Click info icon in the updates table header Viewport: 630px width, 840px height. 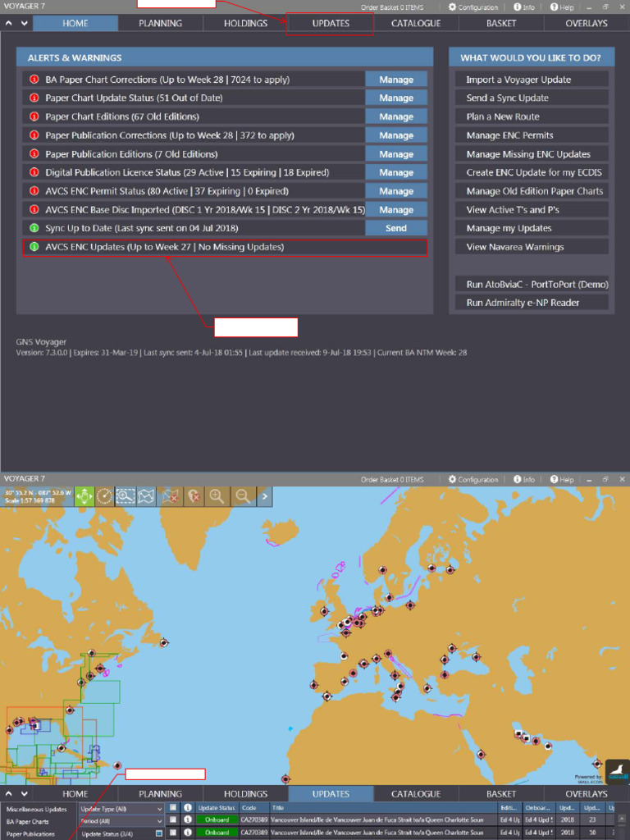[188, 807]
